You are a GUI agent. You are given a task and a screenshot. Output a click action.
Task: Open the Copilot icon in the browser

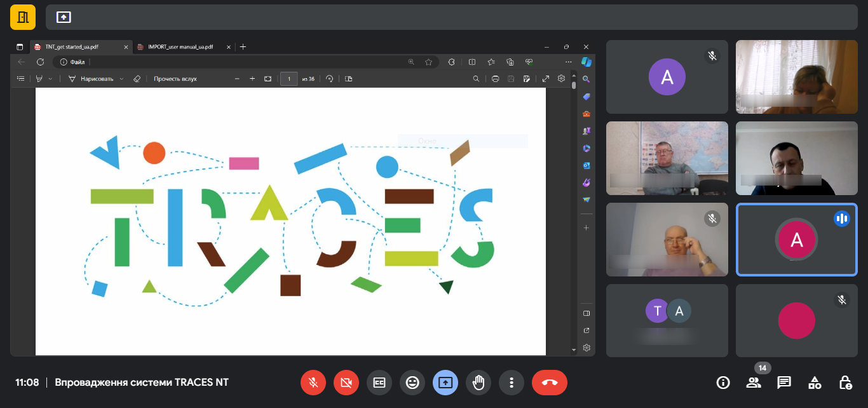(587, 62)
